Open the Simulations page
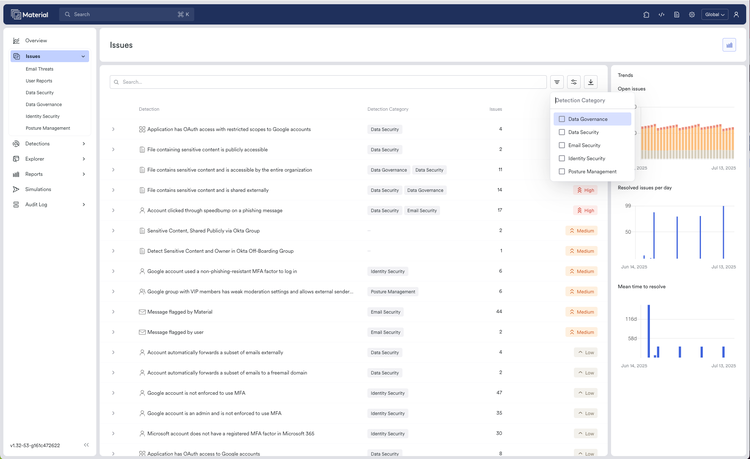This screenshot has height=459, width=750. click(x=38, y=189)
